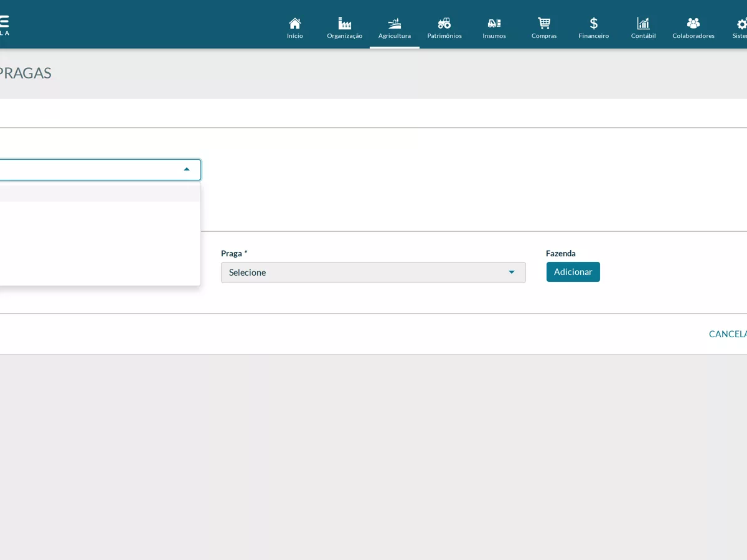Open the Colaboradores people icon

(693, 23)
